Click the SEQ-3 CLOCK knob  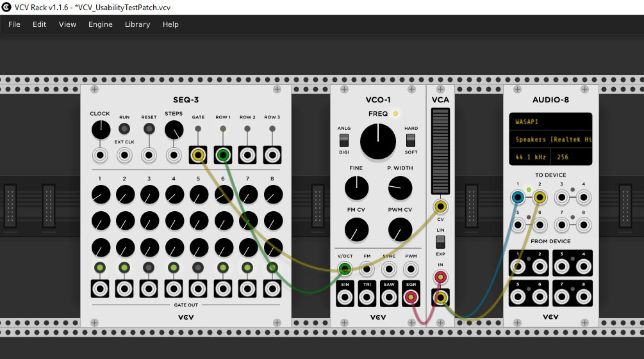coord(101,130)
